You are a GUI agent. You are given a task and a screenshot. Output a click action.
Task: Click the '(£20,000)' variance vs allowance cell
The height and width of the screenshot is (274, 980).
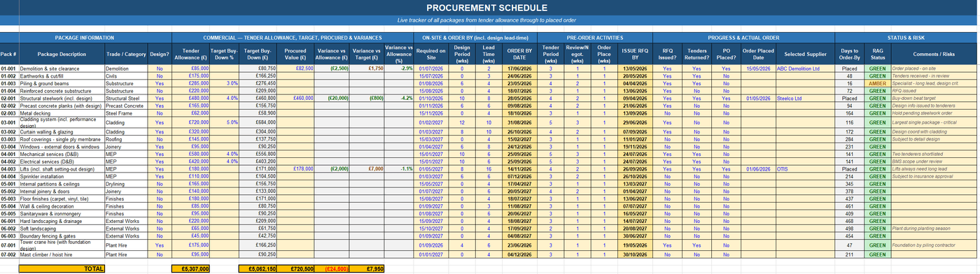331,99
